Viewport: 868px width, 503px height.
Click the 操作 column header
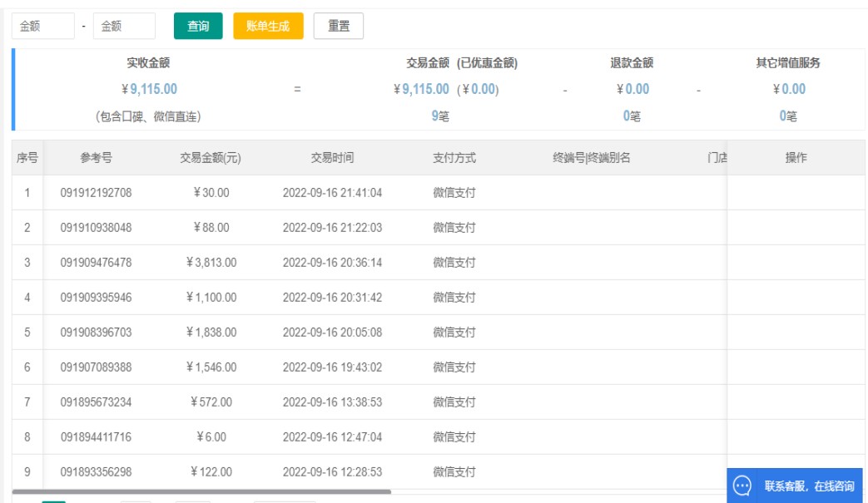tap(796, 158)
